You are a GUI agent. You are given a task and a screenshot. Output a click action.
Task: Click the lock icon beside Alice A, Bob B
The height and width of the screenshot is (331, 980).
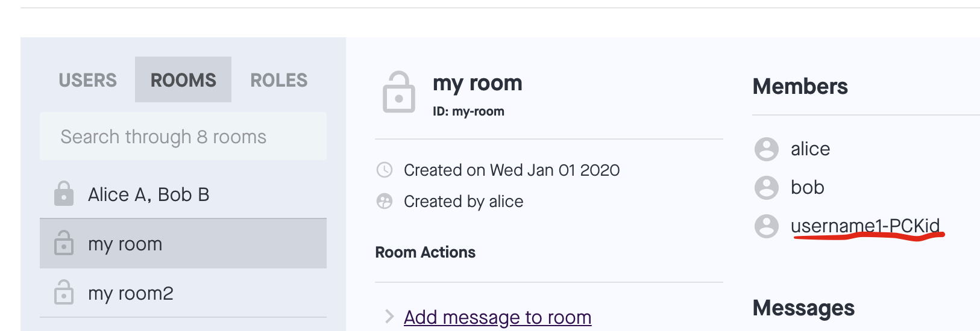(64, 194)
